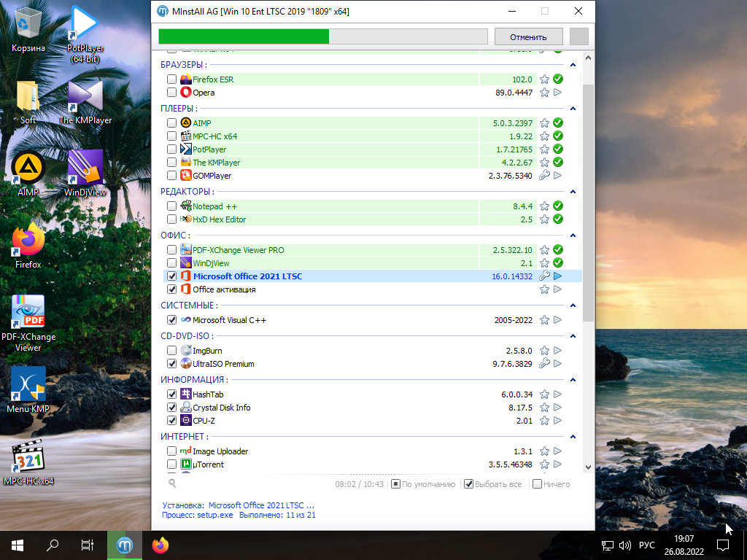Click the green checkmark for PotPlayer
Viewport: 747px width, 560px height.
tap(558, 149)
